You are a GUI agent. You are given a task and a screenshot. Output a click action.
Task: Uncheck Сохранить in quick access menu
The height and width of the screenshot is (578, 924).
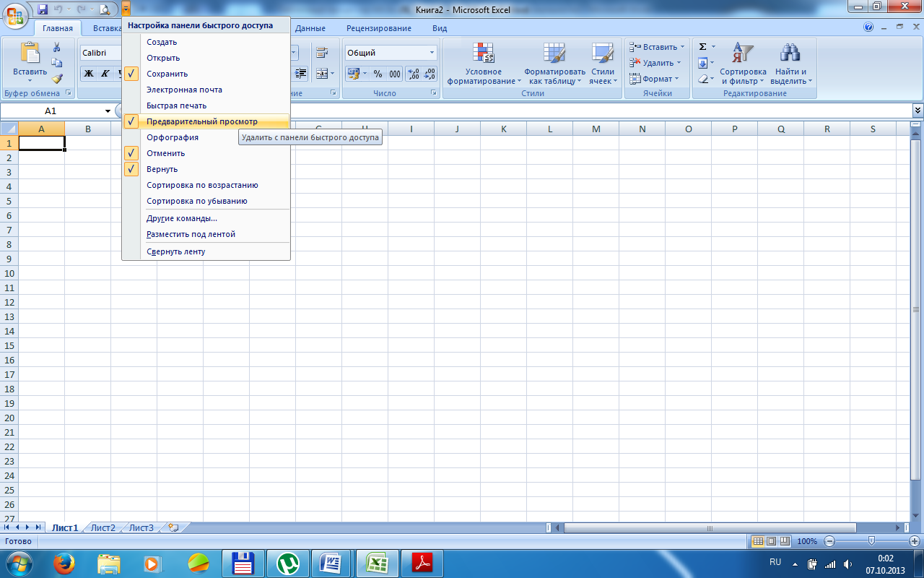[206, 74]
